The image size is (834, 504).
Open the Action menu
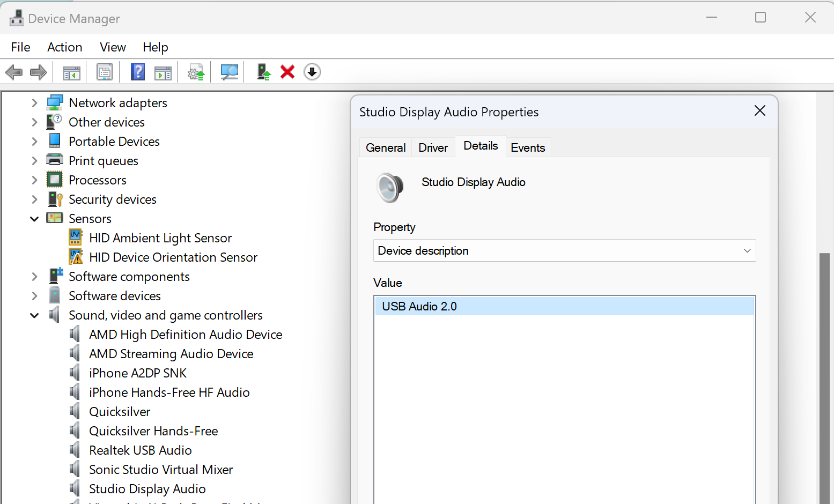pos(64,47)
